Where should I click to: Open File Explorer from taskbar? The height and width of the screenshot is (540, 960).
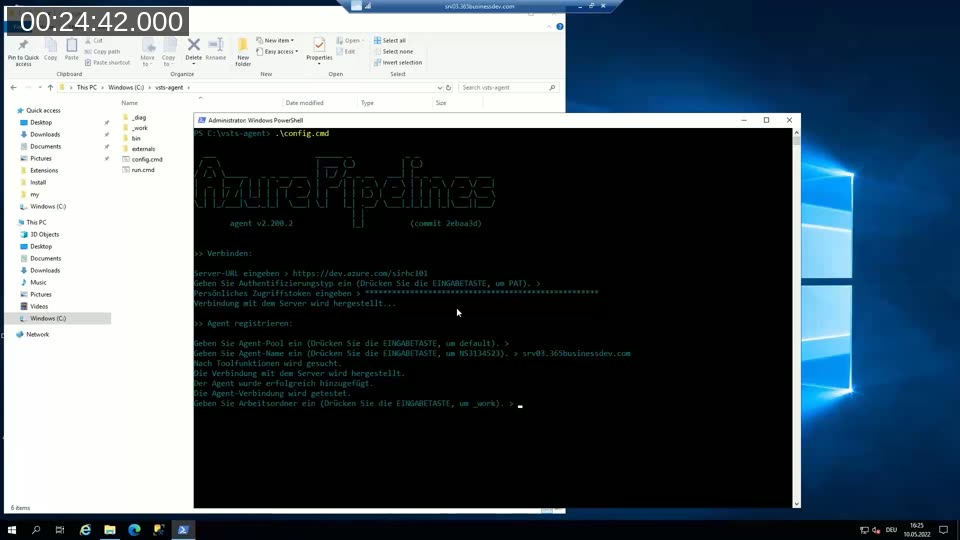(x=110, y=530)
